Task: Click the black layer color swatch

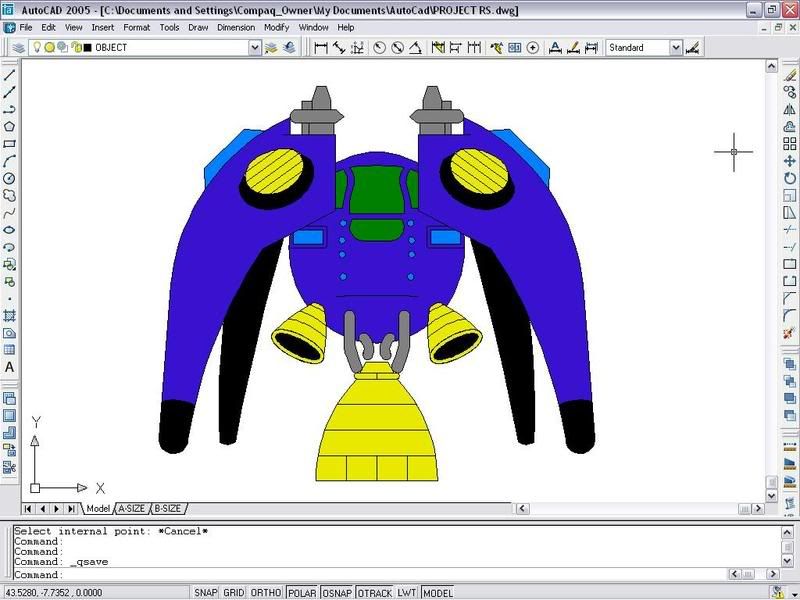Action: pos(87,47)
